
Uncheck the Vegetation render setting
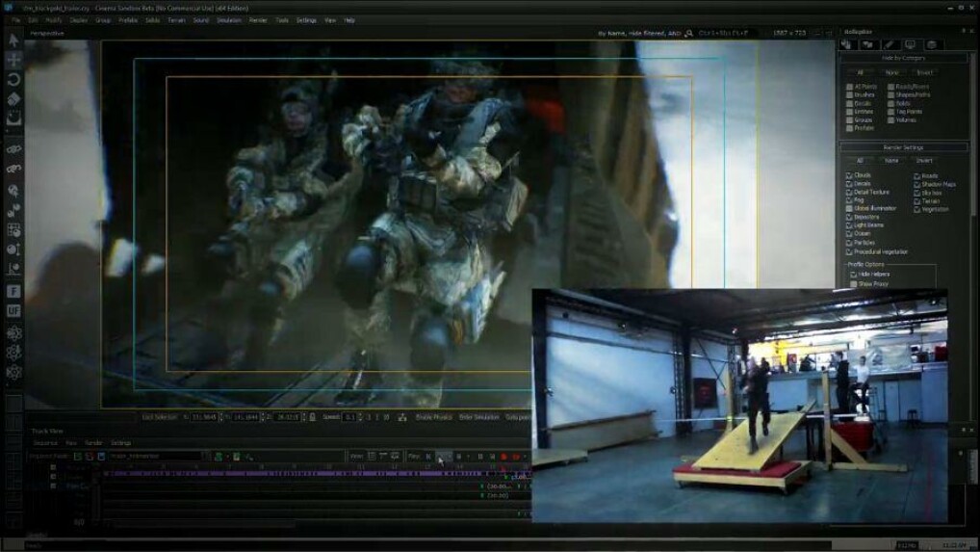[917, 208]
